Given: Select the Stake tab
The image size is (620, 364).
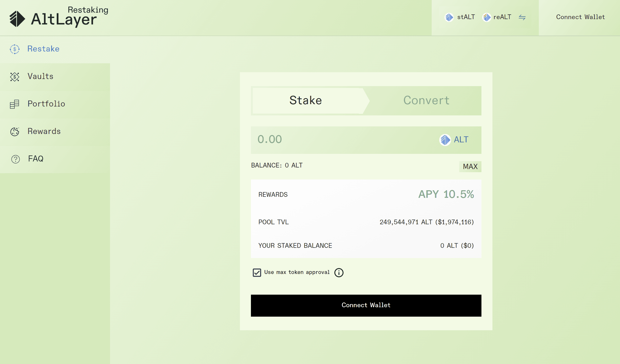Looking at the screenshot, I should pos(305,100).
